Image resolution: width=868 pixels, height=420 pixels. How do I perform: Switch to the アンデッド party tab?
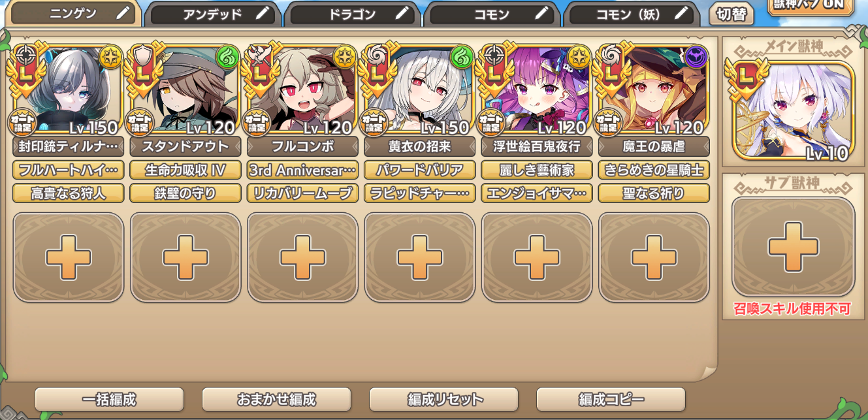[212, 14]
